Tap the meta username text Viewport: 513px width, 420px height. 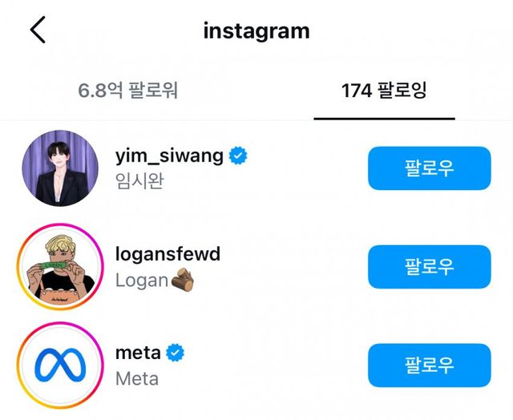(x=139, y=352)
